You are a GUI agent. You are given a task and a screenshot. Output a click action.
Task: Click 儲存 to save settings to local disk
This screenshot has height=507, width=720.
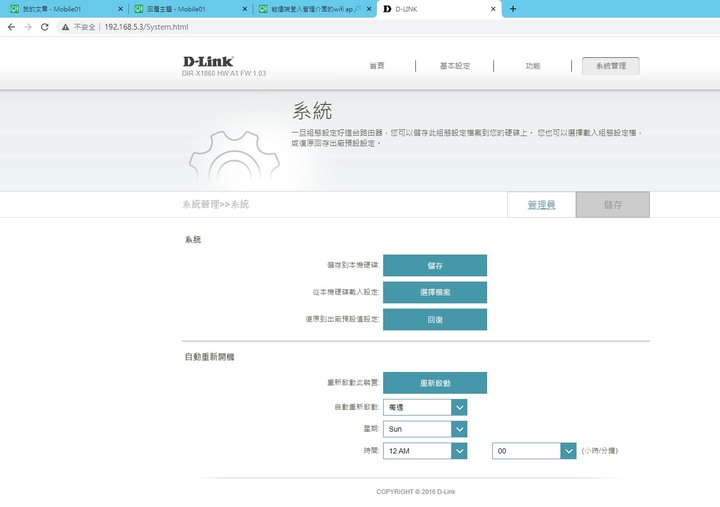coord(435,265)
